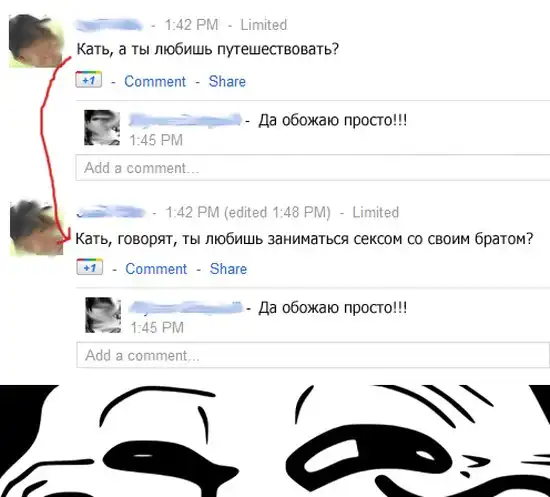
Task: Open the second post author's profile photo
Action: pyautogui.click(x=36, y=228)
